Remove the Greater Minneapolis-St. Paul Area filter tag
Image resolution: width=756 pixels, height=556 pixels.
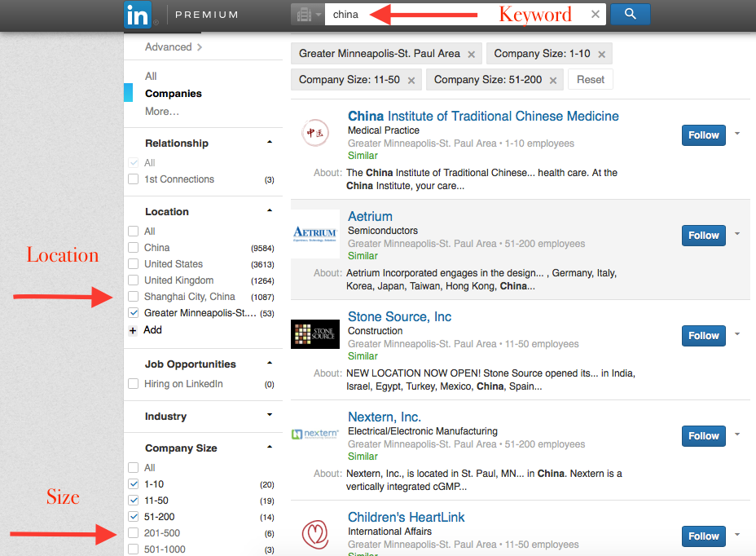pyautogui.click(x=471, y=53)
